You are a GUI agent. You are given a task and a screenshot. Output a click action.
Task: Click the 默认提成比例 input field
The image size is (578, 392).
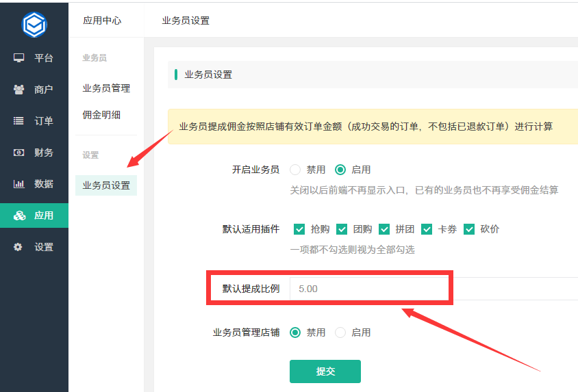click(434, 289)
